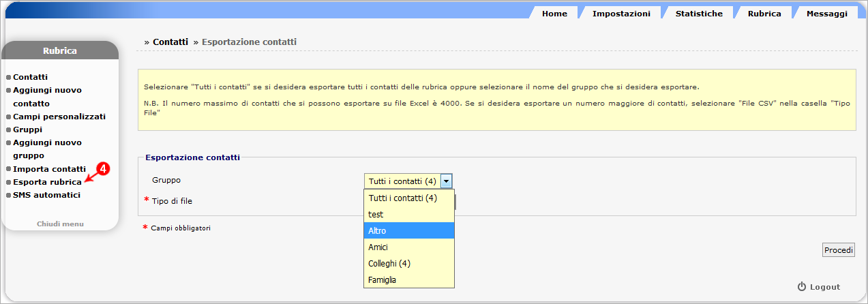Open the Messaggi tab
868x304 pixels.
tap(826, 14)
